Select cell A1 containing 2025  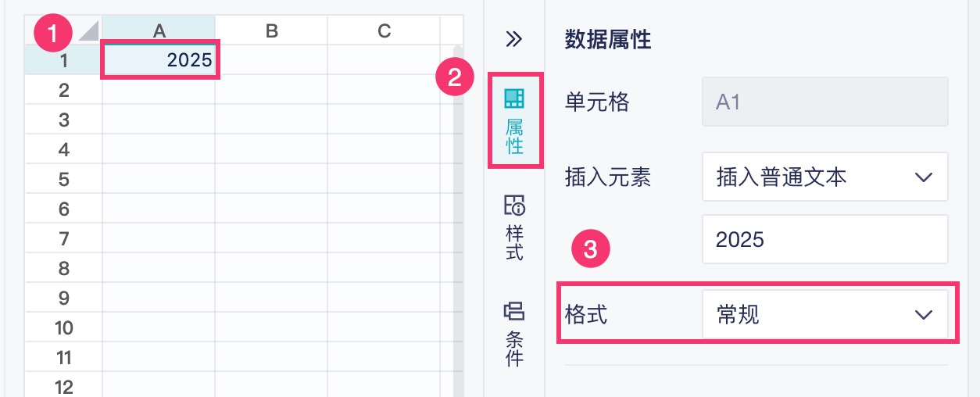tap(159, 60)
